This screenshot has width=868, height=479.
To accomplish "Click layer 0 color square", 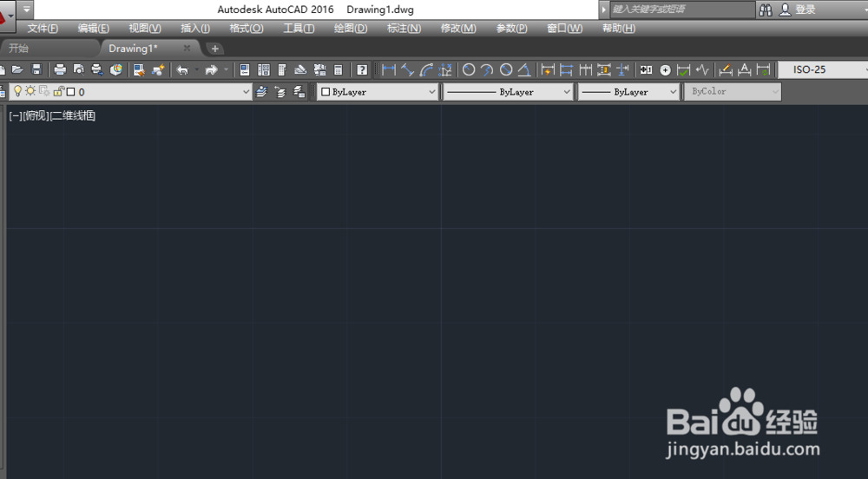I will 71,92.
